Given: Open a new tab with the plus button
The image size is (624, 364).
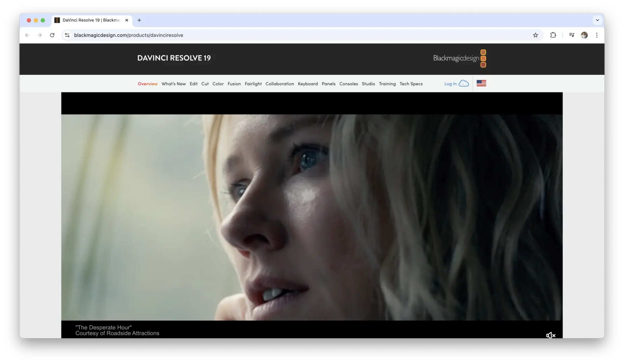Looking at the screenshot, I should (x=139, y=20).
